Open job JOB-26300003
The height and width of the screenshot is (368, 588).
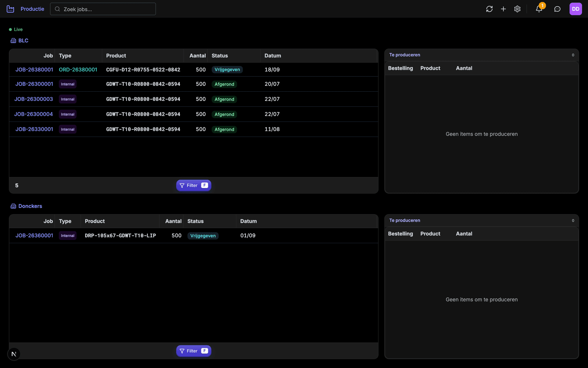point(33,99)
